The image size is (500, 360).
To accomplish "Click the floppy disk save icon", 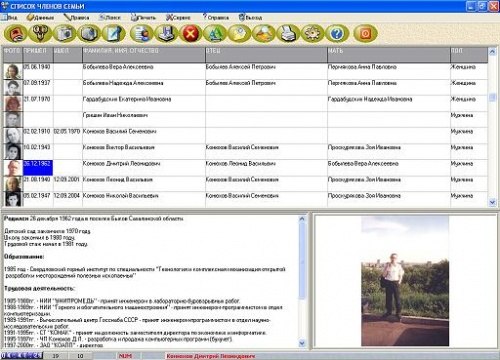I will pyautogui.click(x=166, y=34).
